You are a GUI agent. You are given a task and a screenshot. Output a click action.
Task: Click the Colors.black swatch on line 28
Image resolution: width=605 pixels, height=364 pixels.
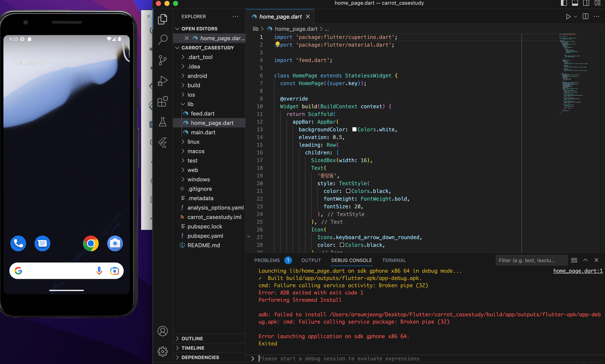[x=342, y=245]
